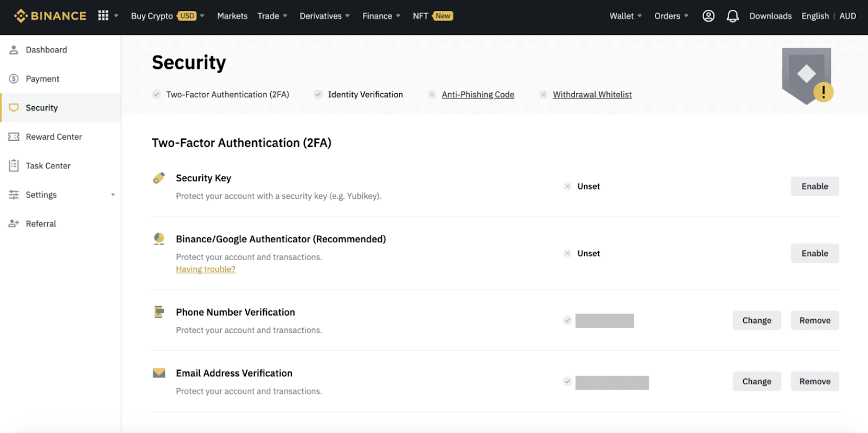The width and height of the screenshot is (868, 433).
Task: Click the Phone Number Verification icon
Action: tap(159, 312)
